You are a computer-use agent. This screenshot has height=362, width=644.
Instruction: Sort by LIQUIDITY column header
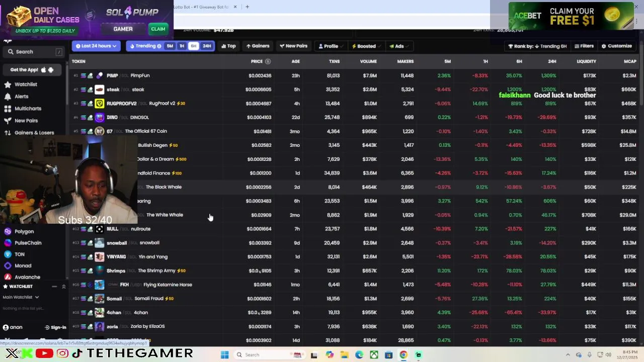(x=586, y=61)
